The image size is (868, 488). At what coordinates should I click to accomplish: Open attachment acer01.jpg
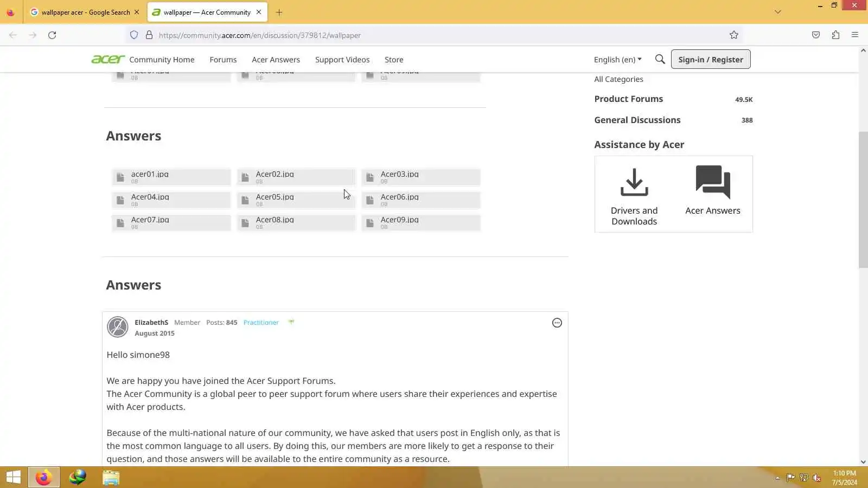pyautogui.click(x=171, y=177)
